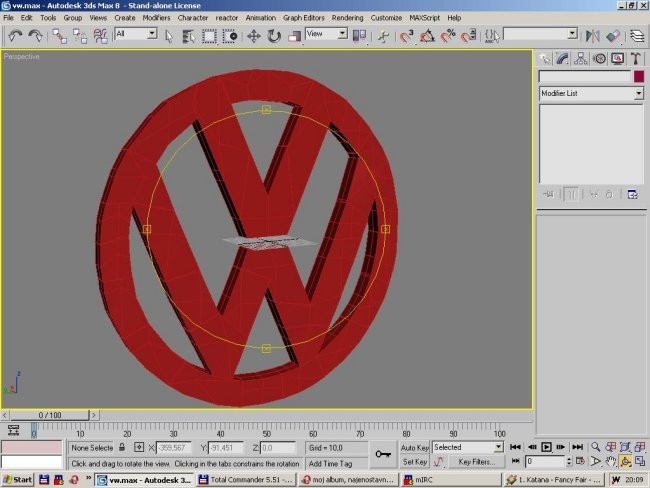The image size is (650, 488).
Task: Open the Layer Manager icon
Action: tap(637, 36)
